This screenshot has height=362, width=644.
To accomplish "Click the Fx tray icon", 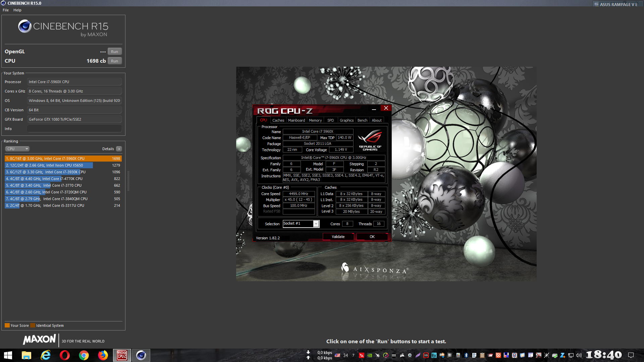I will 434,355.
